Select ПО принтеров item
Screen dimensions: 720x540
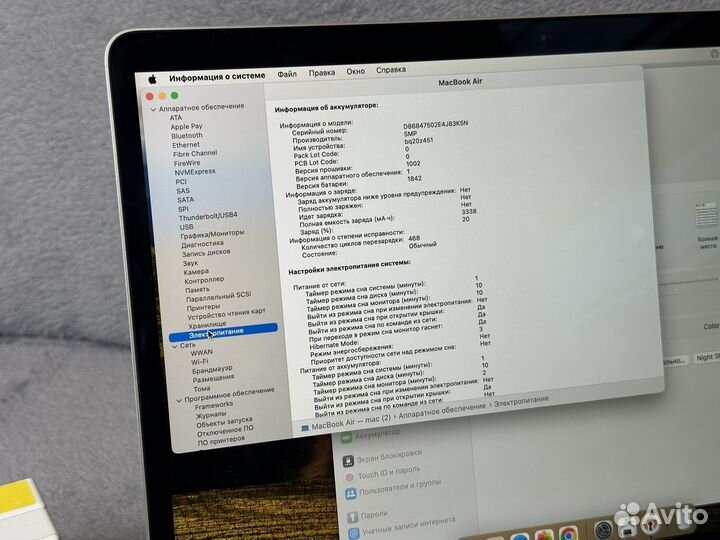221,441
